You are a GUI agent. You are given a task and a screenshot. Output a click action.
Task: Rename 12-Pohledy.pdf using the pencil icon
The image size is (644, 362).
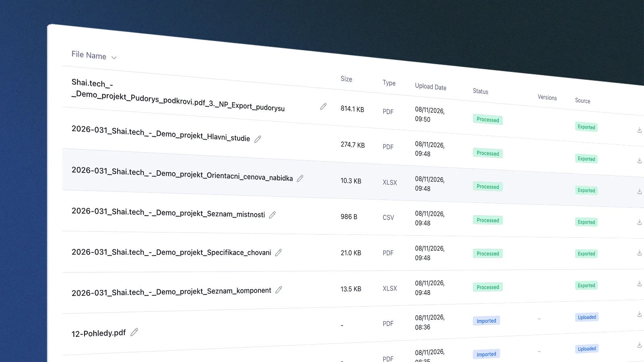[134, 332]
